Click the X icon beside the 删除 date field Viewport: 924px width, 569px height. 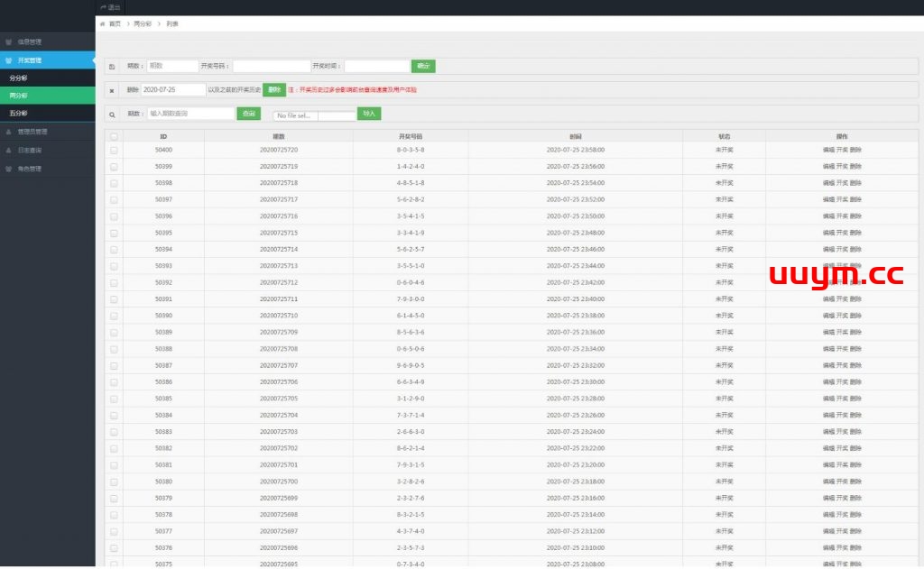pyautogui.click(x=112, y=90)
